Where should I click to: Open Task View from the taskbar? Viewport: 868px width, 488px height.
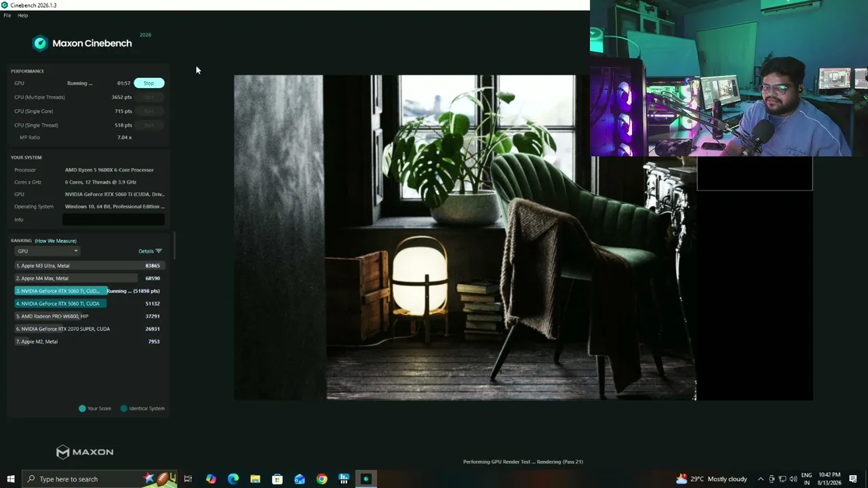188,479
